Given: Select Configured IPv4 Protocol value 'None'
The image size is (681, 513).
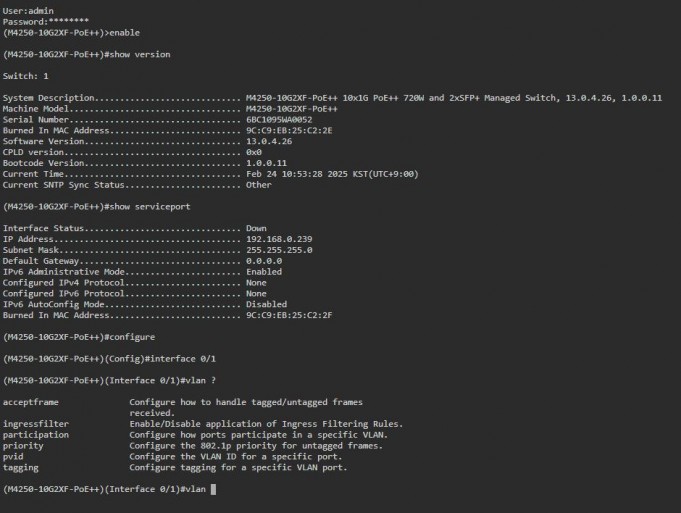Looking at the screenshot, I should click(256, 282).
